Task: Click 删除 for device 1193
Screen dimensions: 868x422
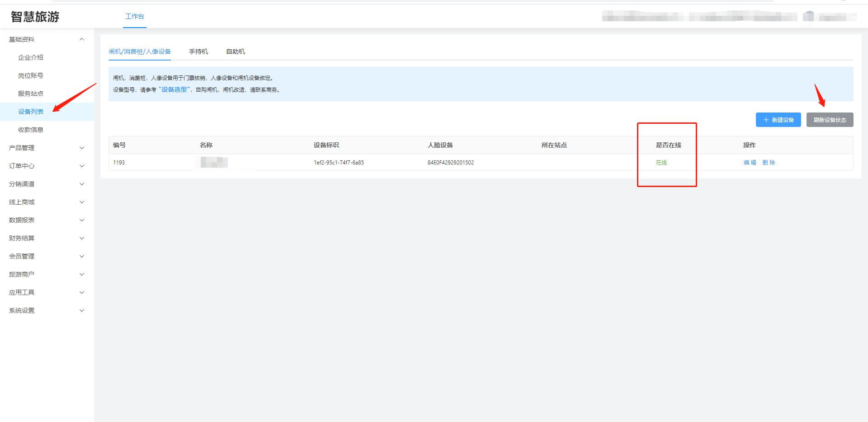Action: (x=769, y=163)
